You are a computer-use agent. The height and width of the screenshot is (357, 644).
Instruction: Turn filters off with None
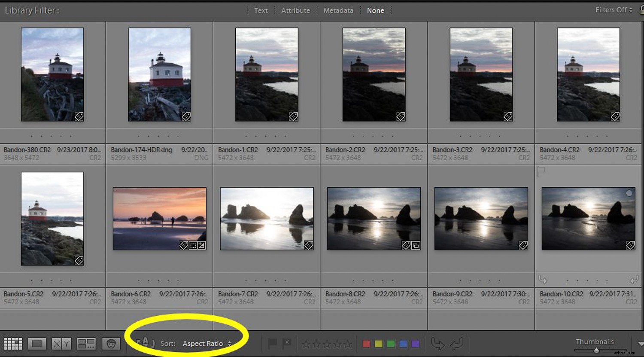point(376,10)
